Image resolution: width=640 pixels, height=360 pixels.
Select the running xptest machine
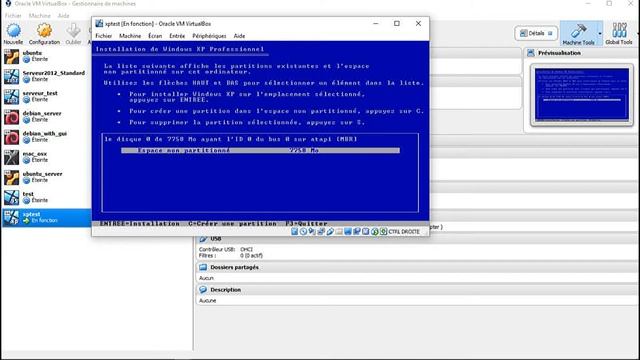[x=46, y=218]
